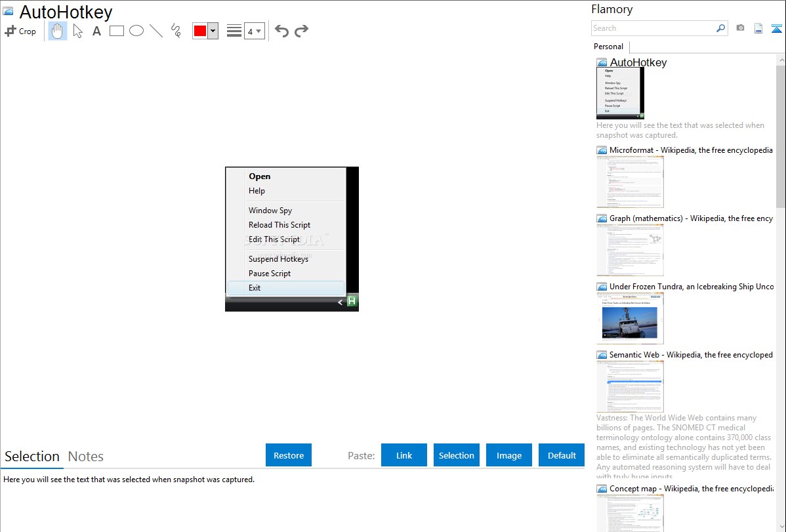This screenshot has width=786, height=532.
Task: Click the Restore button
Action: [x=289, y=455]
